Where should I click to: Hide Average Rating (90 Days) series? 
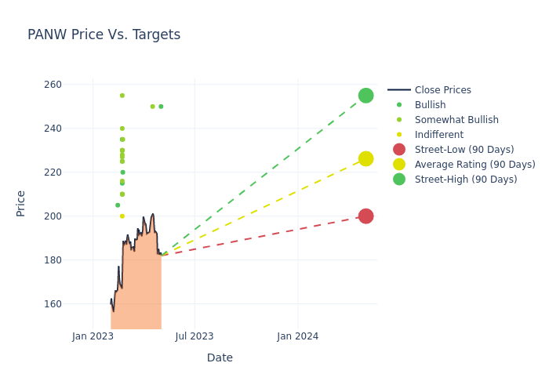coord(474,165)
